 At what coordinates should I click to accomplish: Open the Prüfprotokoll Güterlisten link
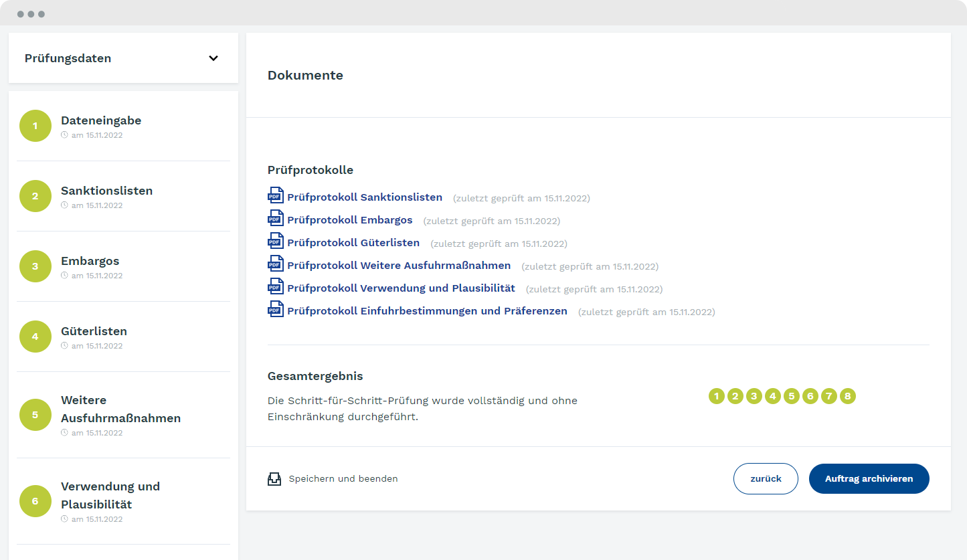click(x=353, y=243)
